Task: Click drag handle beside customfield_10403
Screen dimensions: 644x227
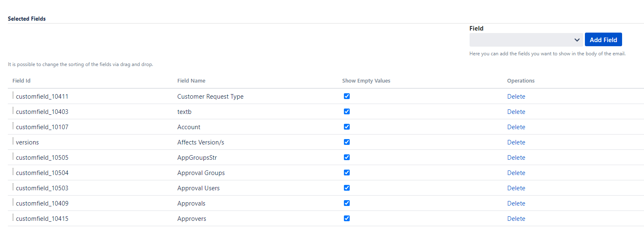Action: (13, 111)
